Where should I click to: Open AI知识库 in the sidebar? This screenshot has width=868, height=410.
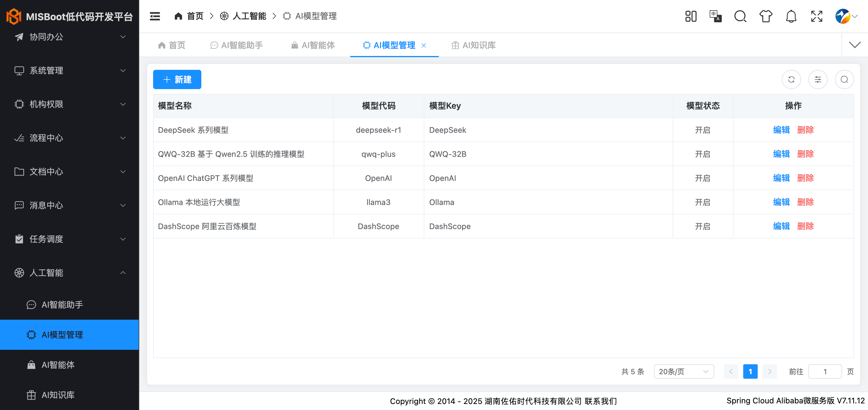coord(69,395)
